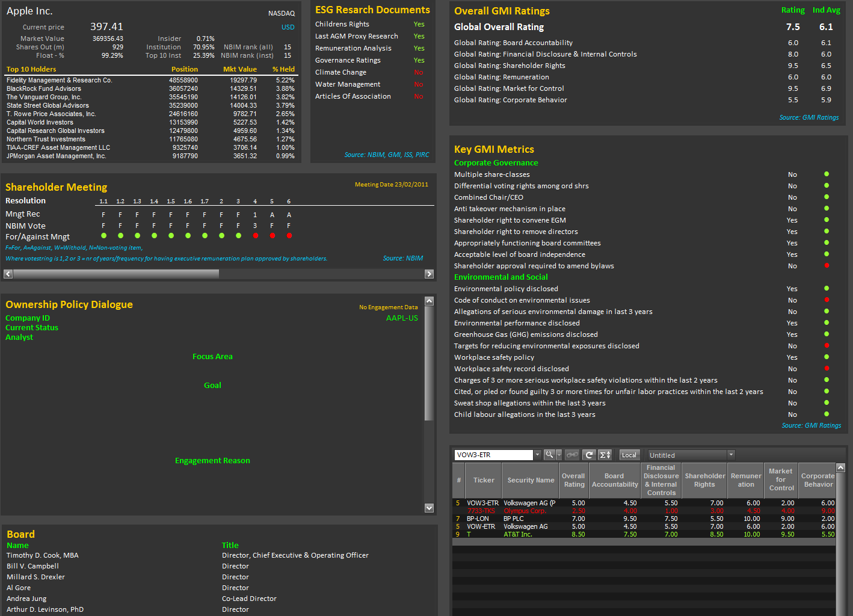Click Last AGM Proxy Research document
Screen dimensions: 853x616
(x=357, y=36)
